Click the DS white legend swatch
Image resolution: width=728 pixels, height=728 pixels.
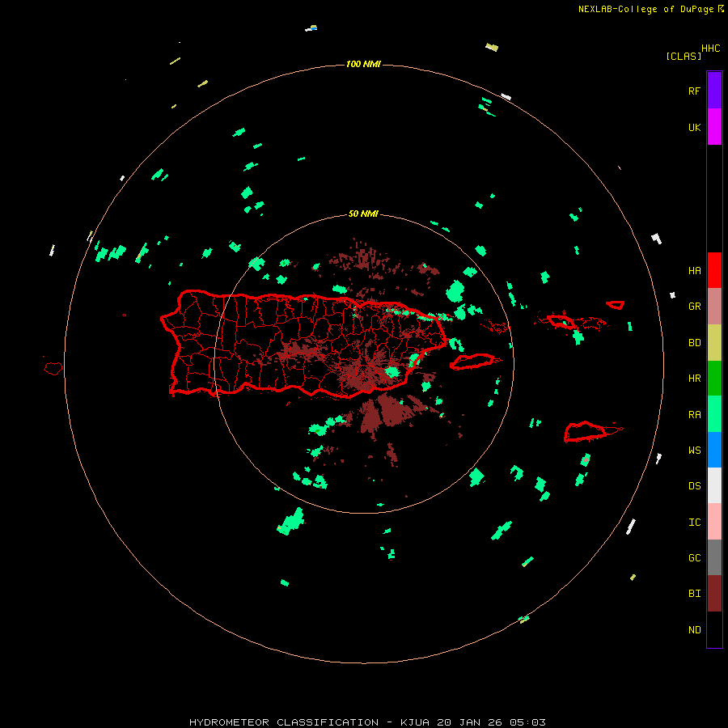(714, 485)
